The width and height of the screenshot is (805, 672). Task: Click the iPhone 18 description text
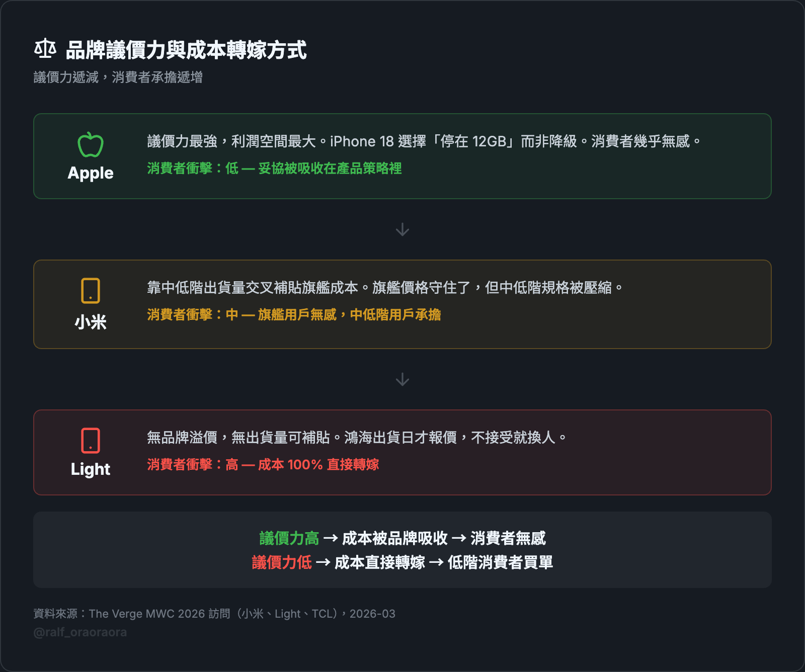(x=424, y=141)
